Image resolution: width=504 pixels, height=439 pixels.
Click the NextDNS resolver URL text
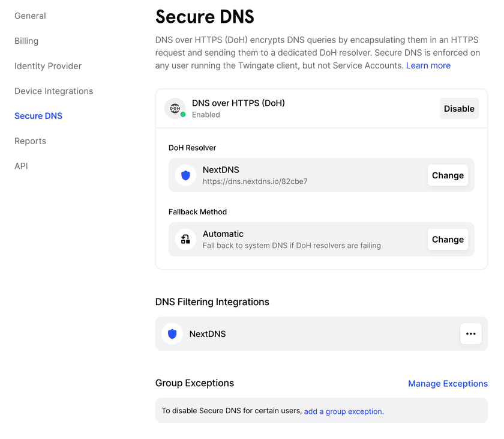[255, 181]
